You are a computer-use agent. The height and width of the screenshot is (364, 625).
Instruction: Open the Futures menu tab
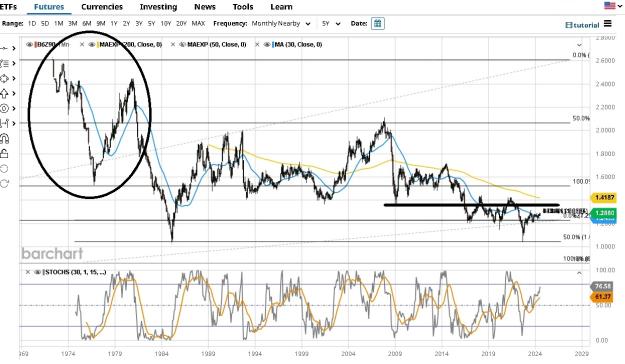point(49,7)
